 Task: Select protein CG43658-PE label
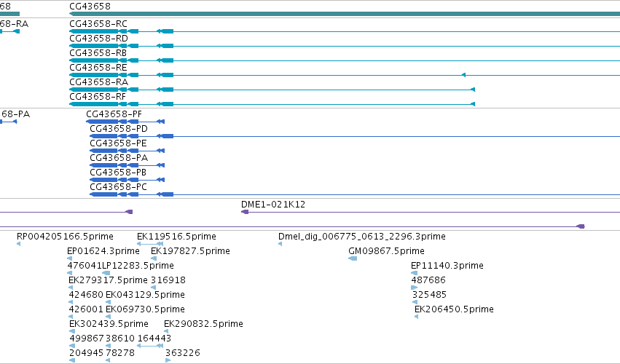point(118,143)
